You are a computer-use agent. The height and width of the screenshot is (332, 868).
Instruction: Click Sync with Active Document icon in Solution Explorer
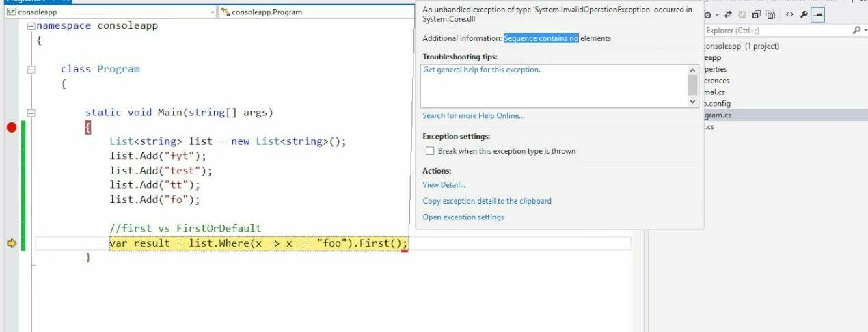pos(728,14)
